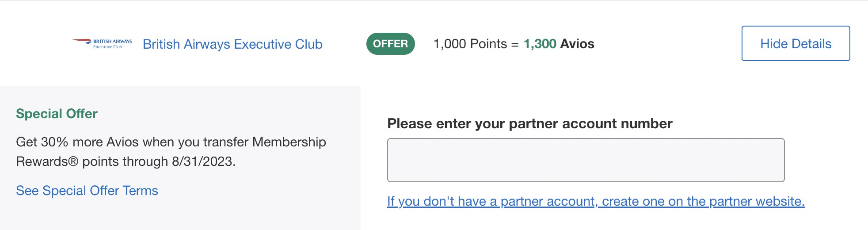Click the equals sign in the rate
Image resolution: width=868 pixels, height=230 pixels.
[515, 45]
